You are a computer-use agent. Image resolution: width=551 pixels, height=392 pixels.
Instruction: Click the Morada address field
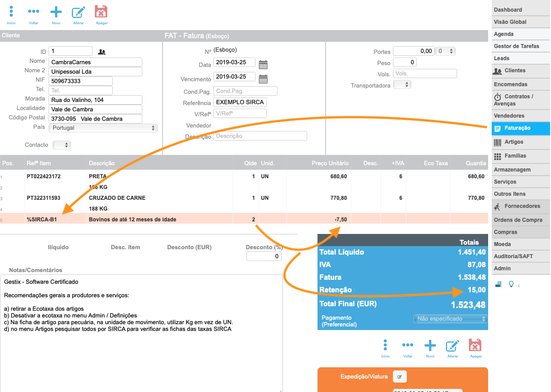point(95,100)
